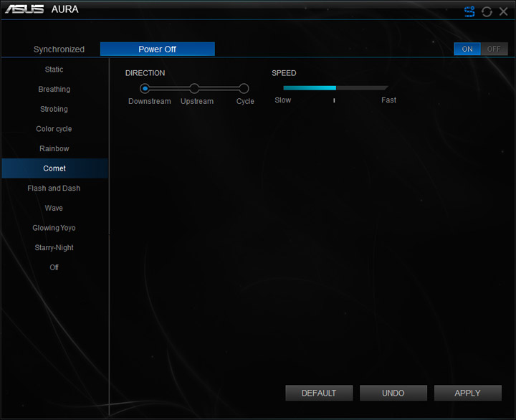Open the Synchronized tab
Image resolution: width=516 pixels, height=420 pixels.
click(x=59, y=49)
